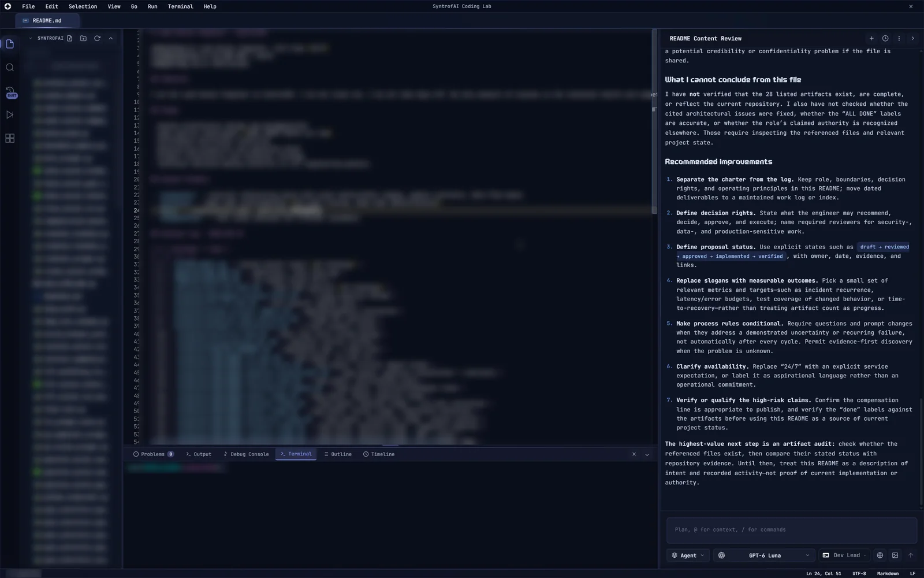Open the Help menu

[210, 6]
